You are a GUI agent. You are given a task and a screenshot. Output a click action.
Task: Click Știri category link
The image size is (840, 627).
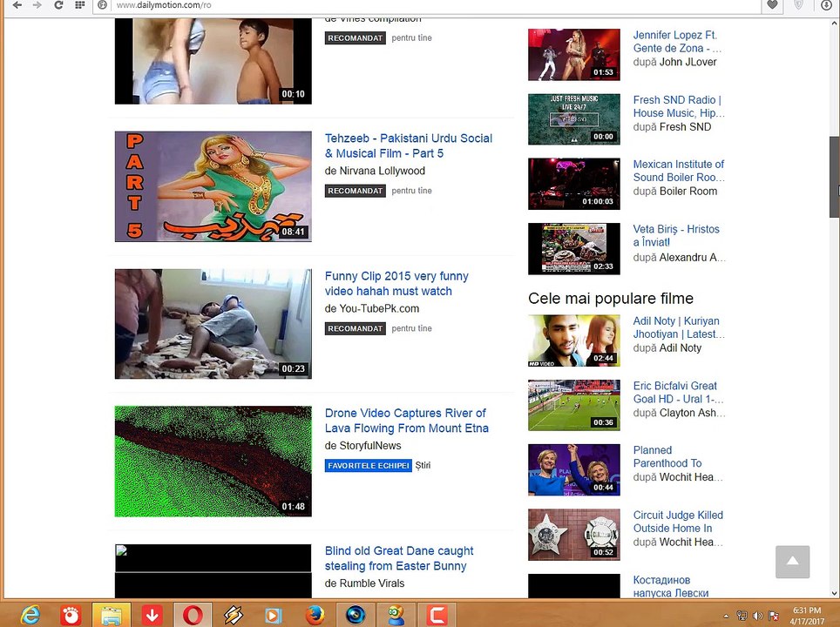click(x=423, y=465)
